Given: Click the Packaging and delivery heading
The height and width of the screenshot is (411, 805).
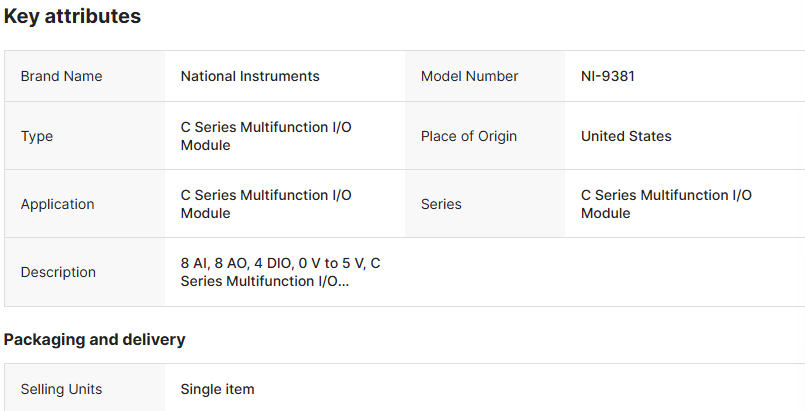Looking at the screenshot, I should click(x=94, y=339).
